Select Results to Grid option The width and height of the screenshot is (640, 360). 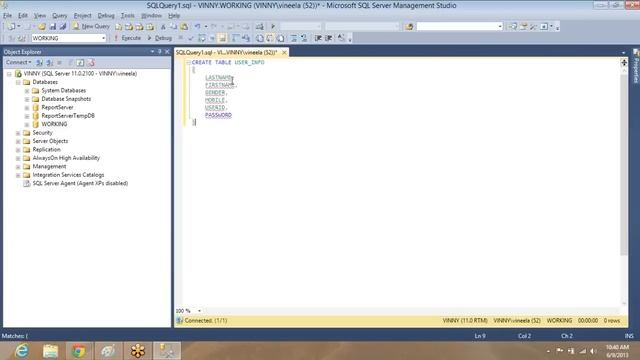pyautogui.click(x=270, y=38)
